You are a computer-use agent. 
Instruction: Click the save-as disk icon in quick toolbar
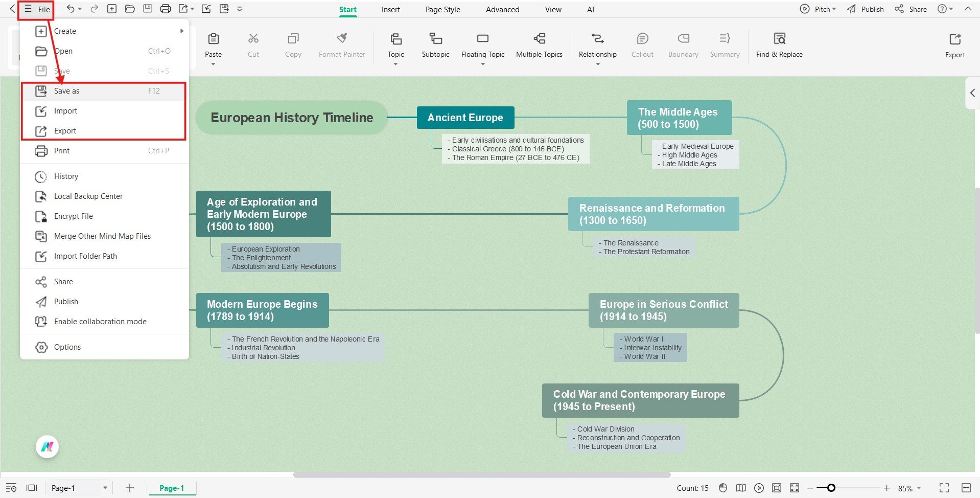pyautogui.click(x=224, y=9)
